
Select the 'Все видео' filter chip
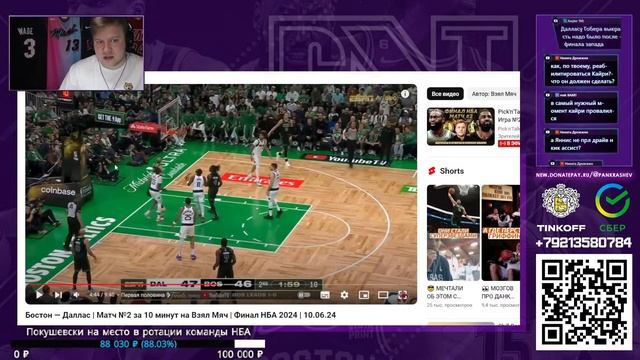(x=445, y=94)
